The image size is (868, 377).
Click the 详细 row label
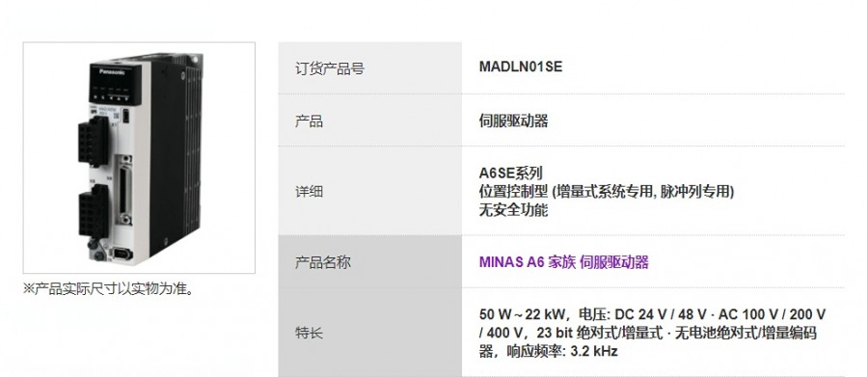309,192
